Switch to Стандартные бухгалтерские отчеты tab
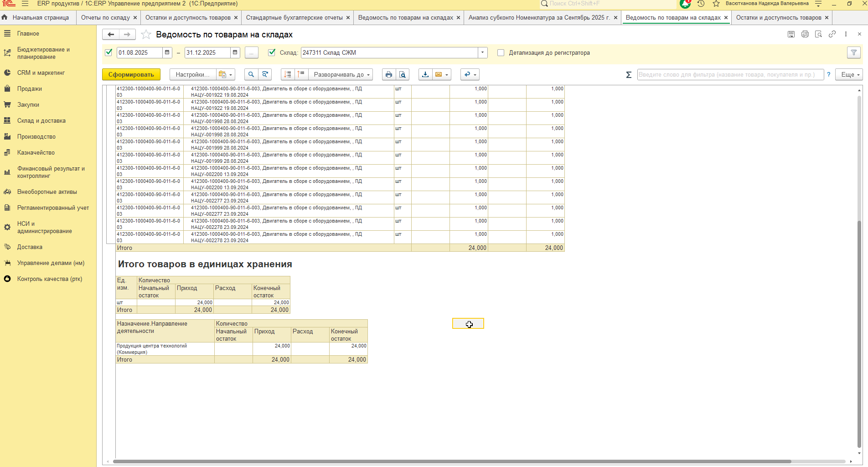The width and height of the screenshot is (868, 467). click(294, 18)
